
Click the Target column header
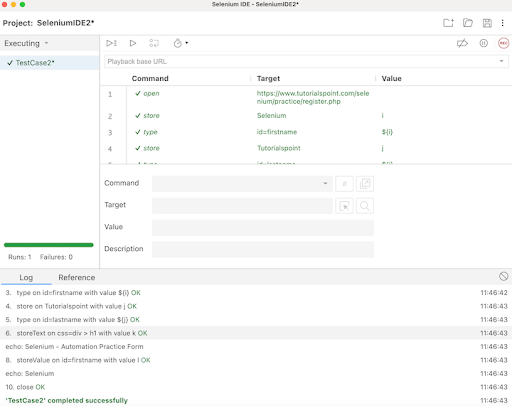click(x=268, y=78)
